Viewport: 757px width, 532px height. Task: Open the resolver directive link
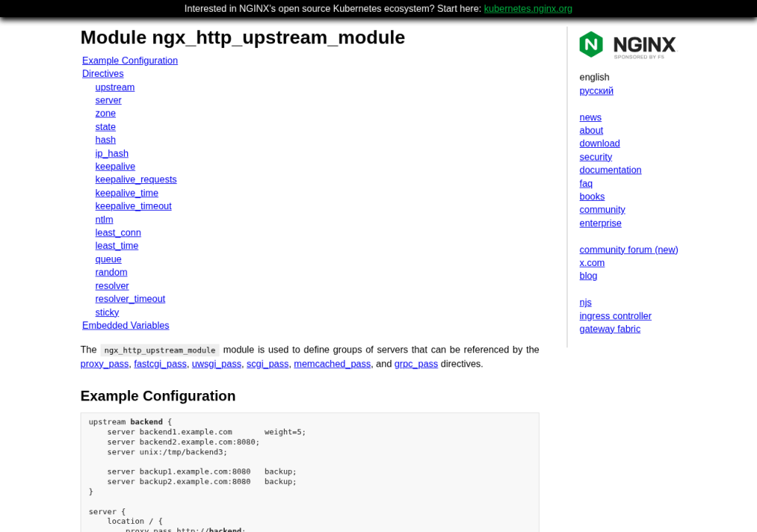click(x=112, y=285)
